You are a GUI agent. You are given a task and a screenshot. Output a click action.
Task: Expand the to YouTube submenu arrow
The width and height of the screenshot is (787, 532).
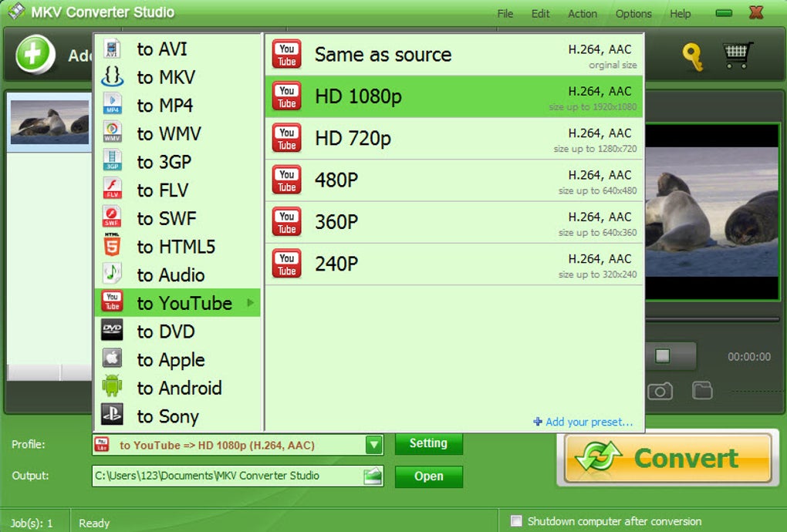(x=251, y=303)
